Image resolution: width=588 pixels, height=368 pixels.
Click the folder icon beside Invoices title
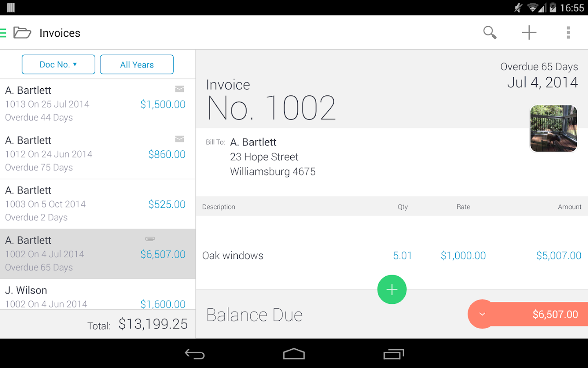click(x=22, y=32)
